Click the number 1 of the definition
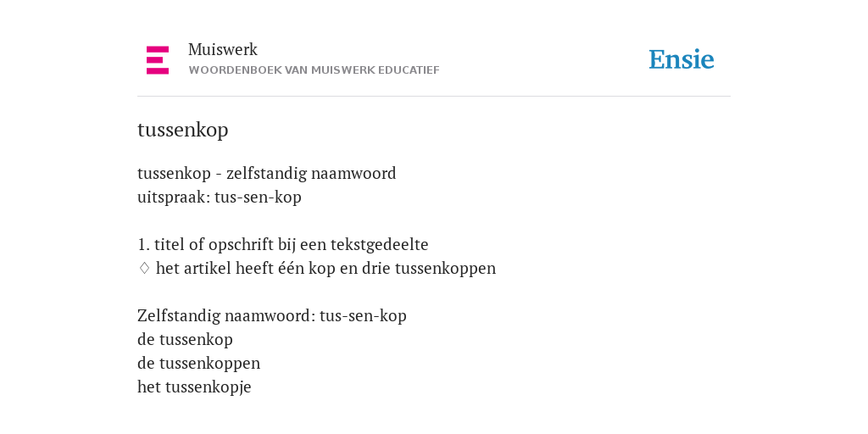Viewport: 868px width, 434px height. click(x=143, y=245)
